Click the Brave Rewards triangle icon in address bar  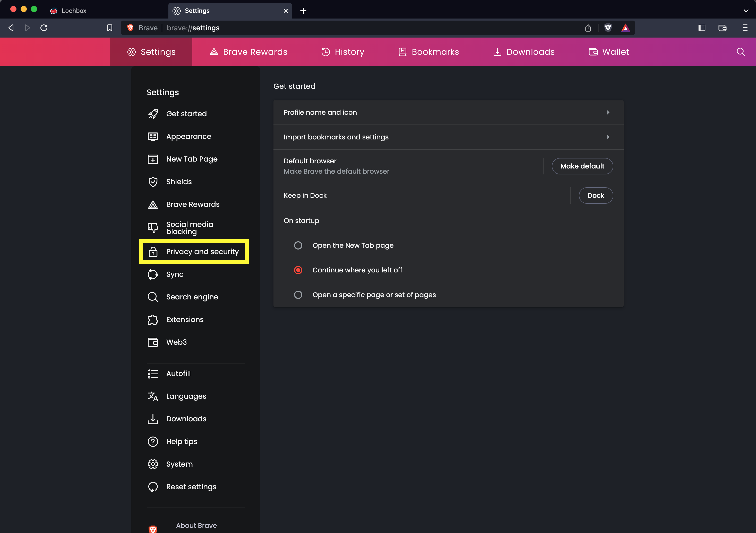click(625, 28)
